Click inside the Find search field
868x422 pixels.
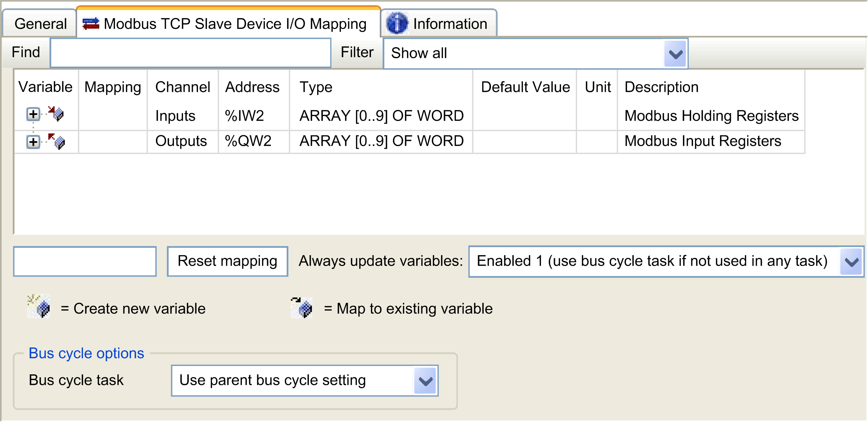pos(191,52)
